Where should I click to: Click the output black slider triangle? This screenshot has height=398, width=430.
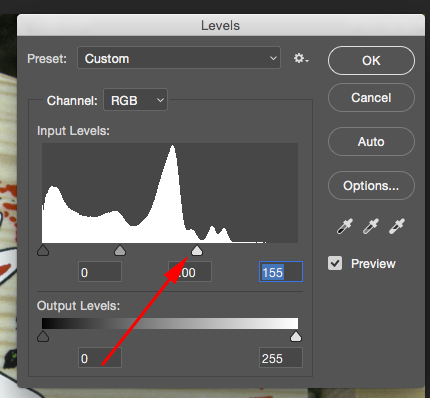(43, 336)
